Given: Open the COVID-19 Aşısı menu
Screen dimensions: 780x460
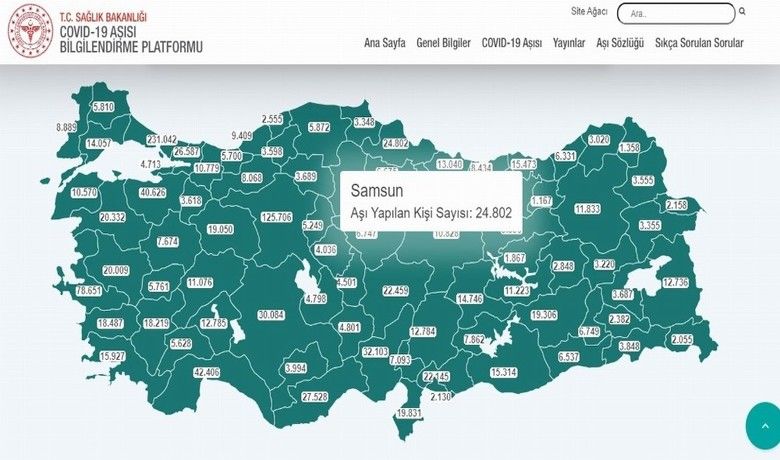Looking at the screenshot, I should click(512, 43).
